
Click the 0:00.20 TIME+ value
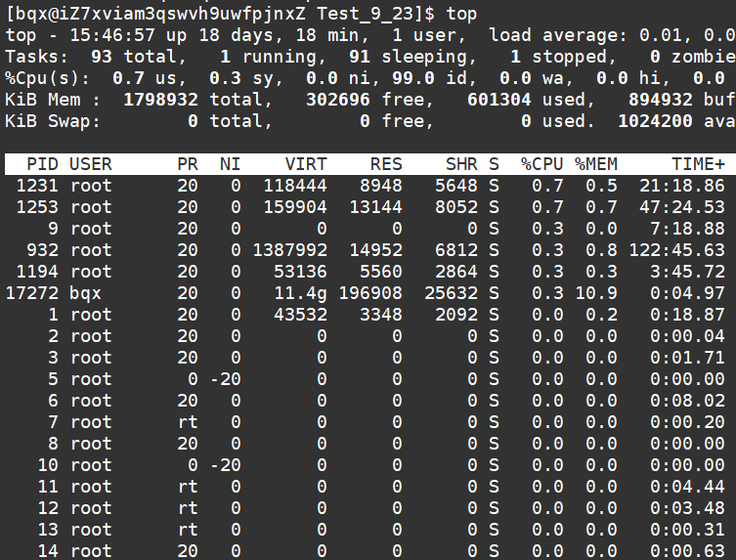(x=687, y=422)
